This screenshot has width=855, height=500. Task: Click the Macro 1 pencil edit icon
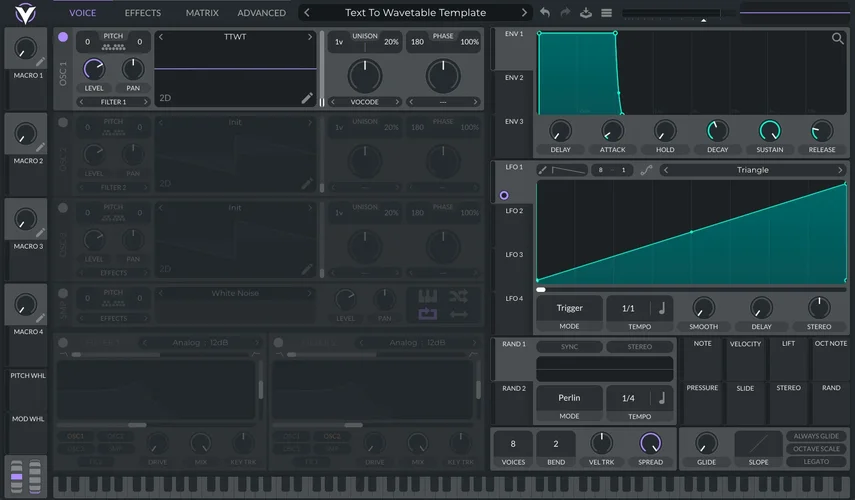tap(41, 62)
